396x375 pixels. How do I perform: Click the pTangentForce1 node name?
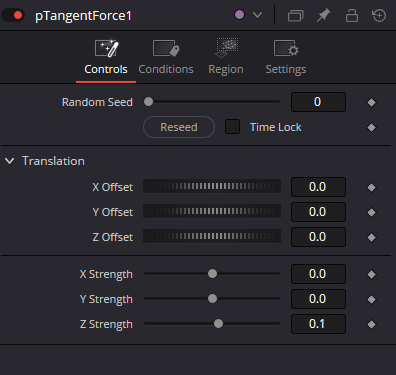[x=83, y=16]
